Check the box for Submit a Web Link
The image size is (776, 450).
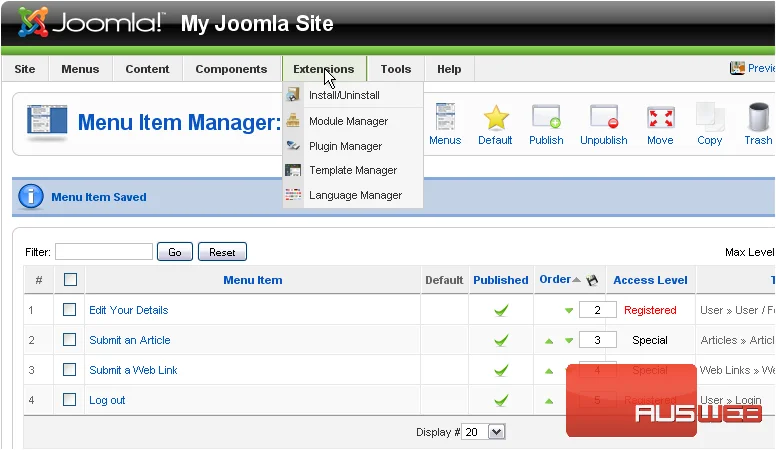tap(69, 370)
